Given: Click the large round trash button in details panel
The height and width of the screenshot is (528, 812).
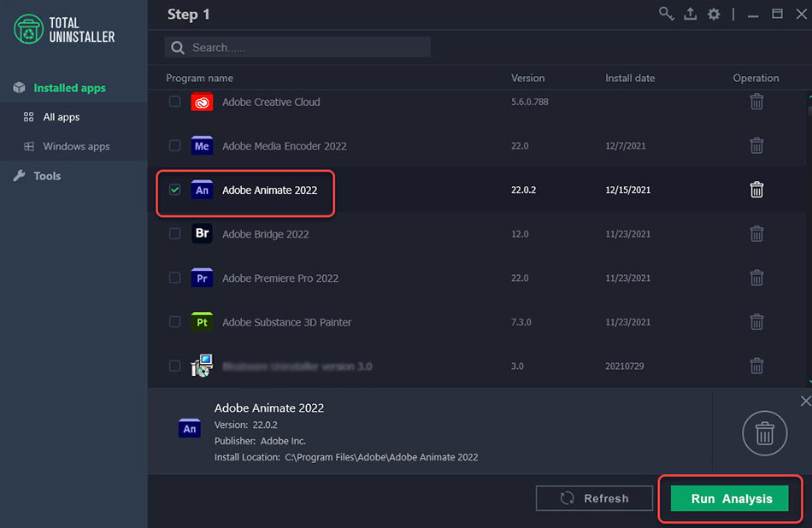Looking at the screenshot, I should (x=764, y=433).
